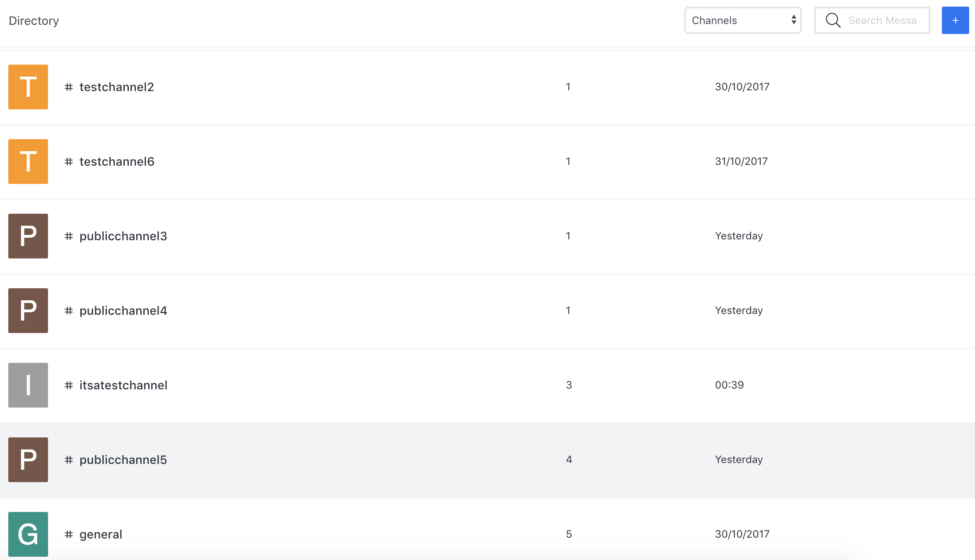This screenshot has height=560, width=975.
Task: Open the itsatestchannel channel name
Action: 123,385
